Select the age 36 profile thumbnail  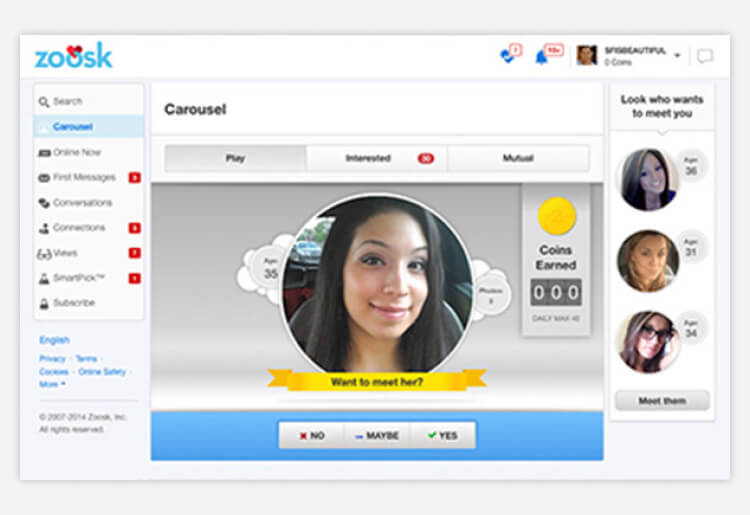point(648,179)
